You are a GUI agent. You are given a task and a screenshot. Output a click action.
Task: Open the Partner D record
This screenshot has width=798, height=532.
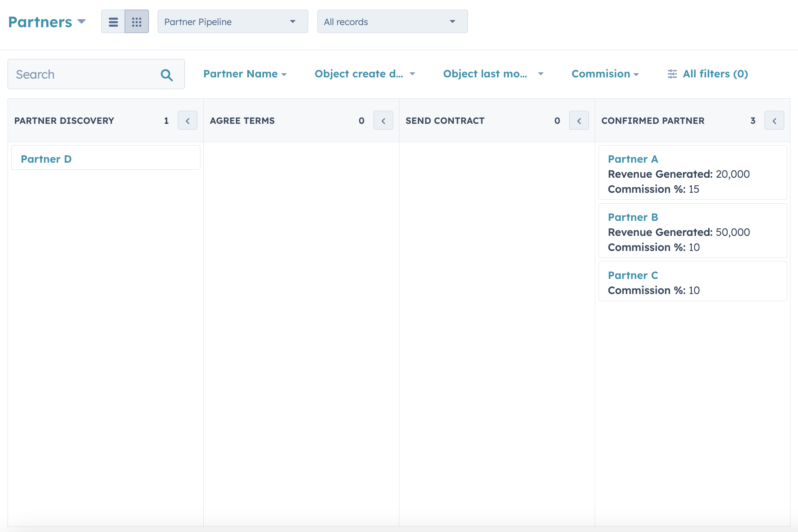[x=46, y=159]
